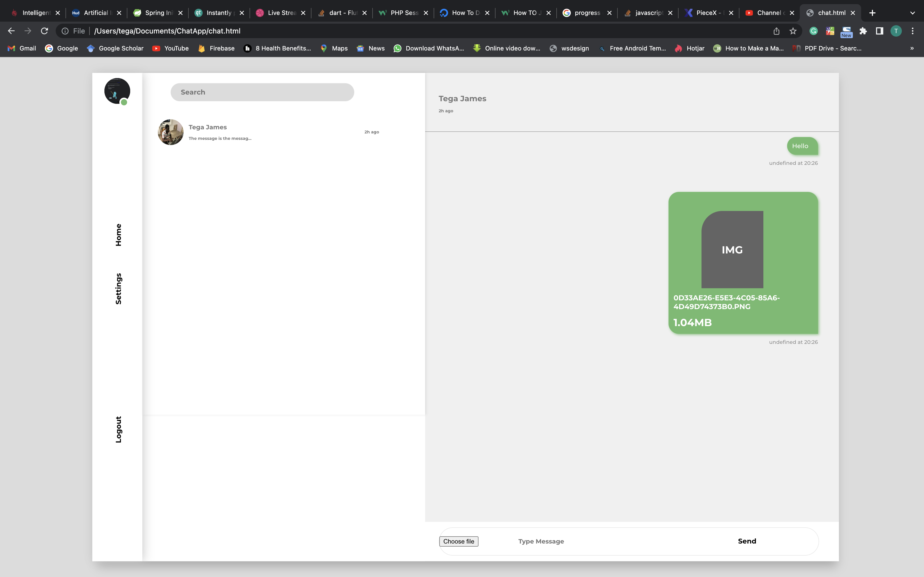Open the YouTube bookmark
The width and height of the screenshot is (924, 577).
point(171,48)
